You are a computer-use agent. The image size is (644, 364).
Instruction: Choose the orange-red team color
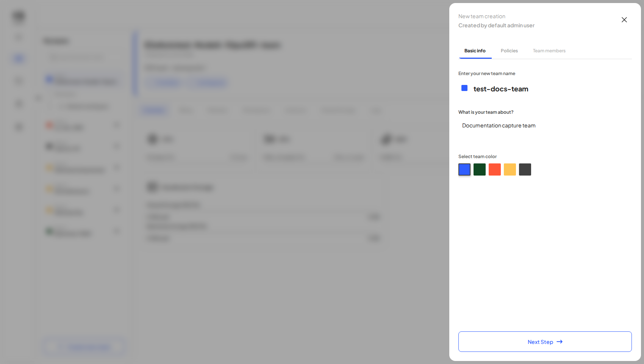[495, 169]
